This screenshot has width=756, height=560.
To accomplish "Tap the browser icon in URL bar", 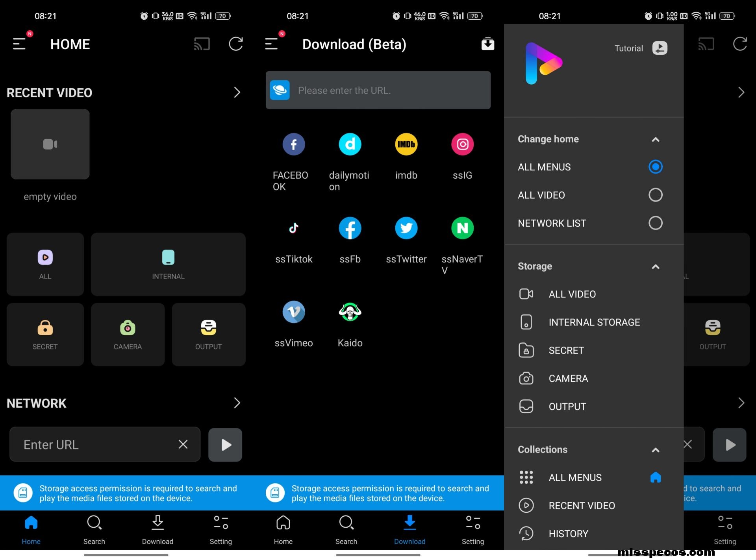I will 280,90.
